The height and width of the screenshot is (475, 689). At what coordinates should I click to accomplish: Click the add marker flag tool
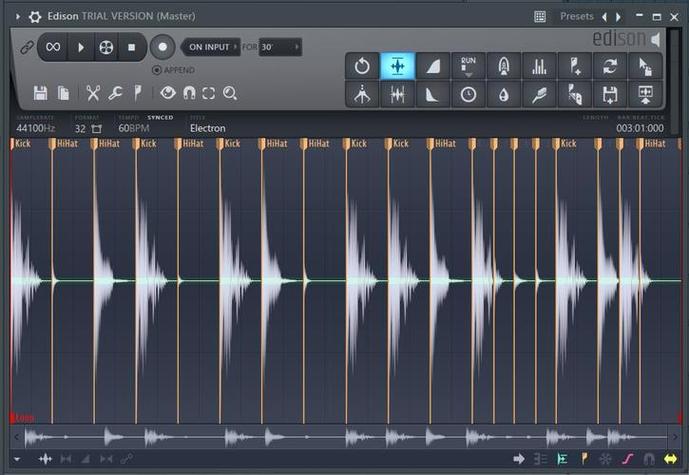[575, 66]
